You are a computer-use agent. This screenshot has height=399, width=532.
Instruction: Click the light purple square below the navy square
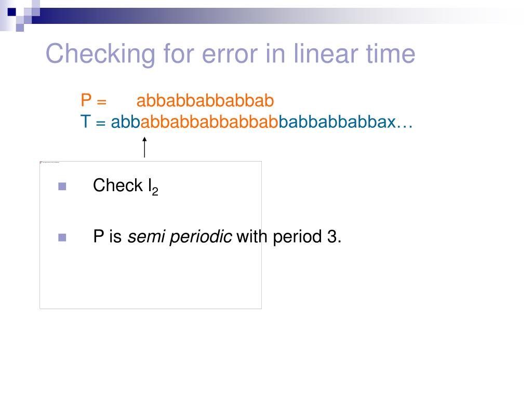(x=20, y=28)
